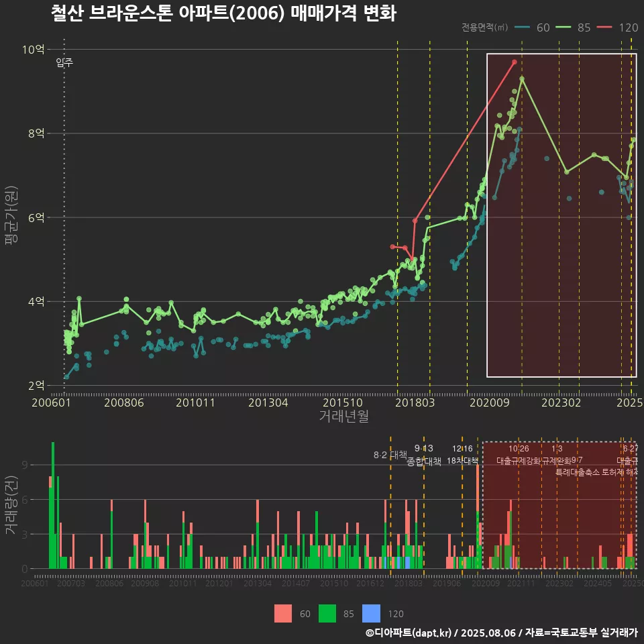The image size is (644, 644).
Task: Click the '12·16' policy date annotation
Action: pyautogui.click(x=462, y=448)
